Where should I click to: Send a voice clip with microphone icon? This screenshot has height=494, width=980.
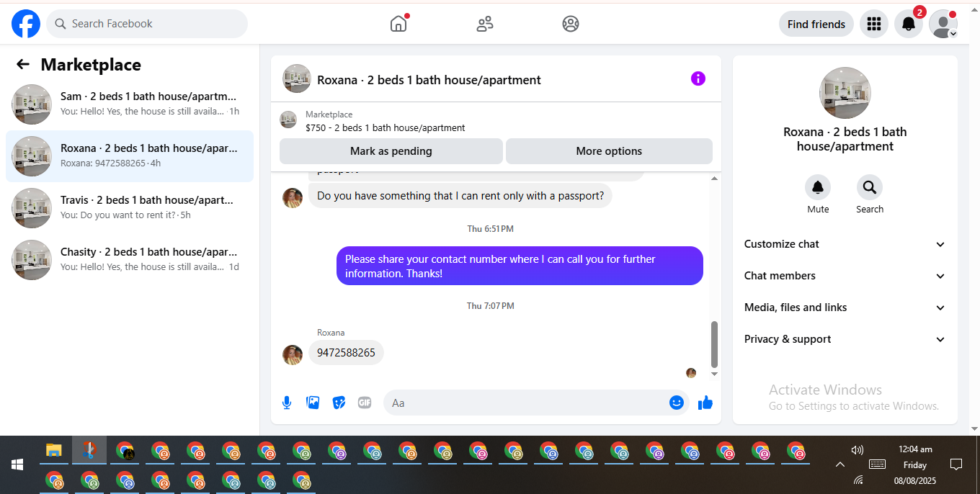287,403
